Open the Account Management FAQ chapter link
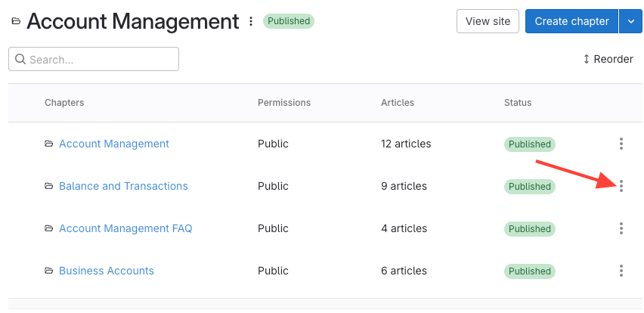The height and width of the screenshot is (313, 644). pos(125,228)
